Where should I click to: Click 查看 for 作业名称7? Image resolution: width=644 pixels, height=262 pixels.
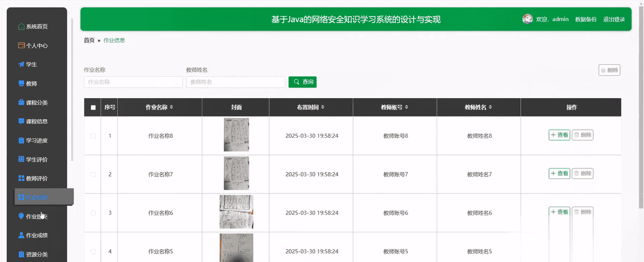pyautogui.click(x=559, y=173)
